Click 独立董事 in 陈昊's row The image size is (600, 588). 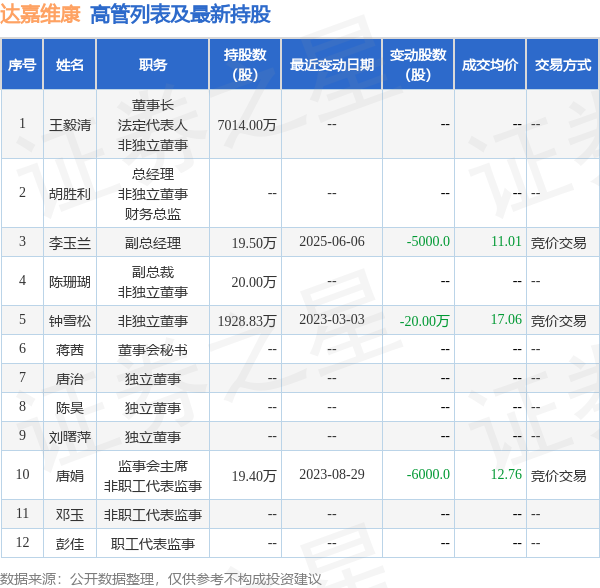coord(153,408)
